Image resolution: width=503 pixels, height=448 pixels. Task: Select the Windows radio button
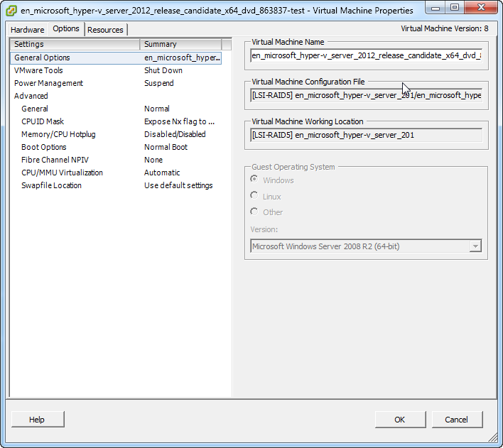coord(254,179)
